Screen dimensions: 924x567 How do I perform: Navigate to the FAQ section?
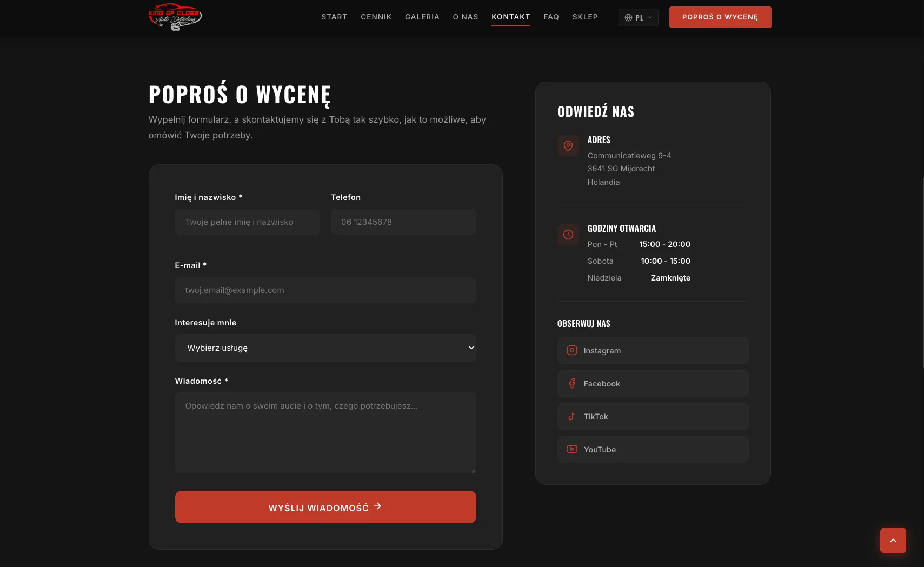[551, 17]
